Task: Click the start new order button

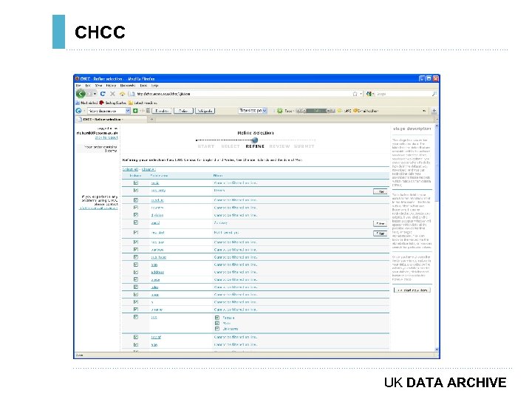Action: coord(412,290)
